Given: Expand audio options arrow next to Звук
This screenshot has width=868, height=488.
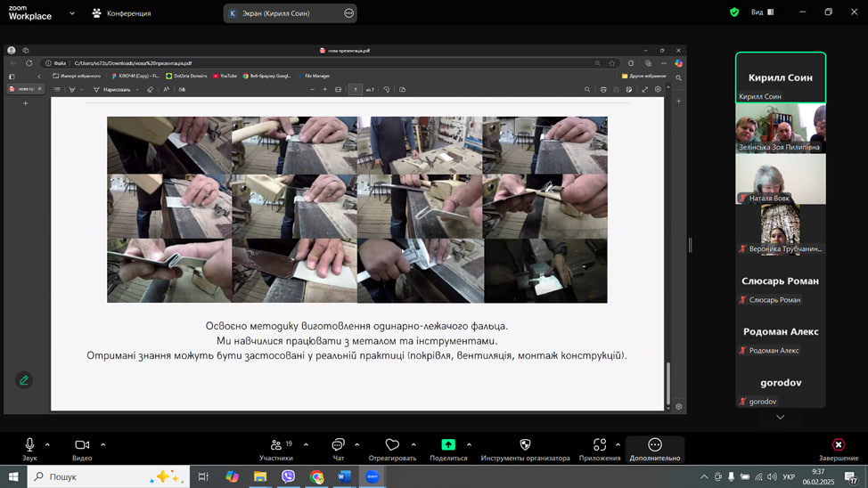Looking at the screenshot, I should tap(47, 444).
